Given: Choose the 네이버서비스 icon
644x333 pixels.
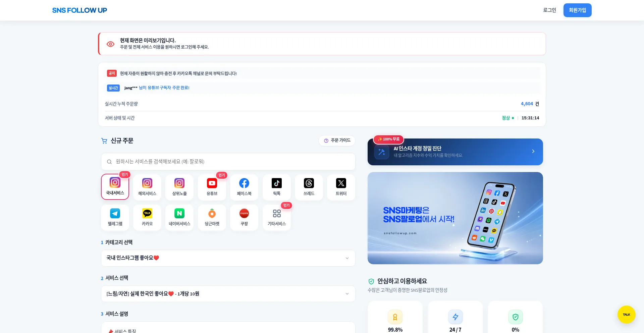Looking at the screenshot, I should [179, 213].
